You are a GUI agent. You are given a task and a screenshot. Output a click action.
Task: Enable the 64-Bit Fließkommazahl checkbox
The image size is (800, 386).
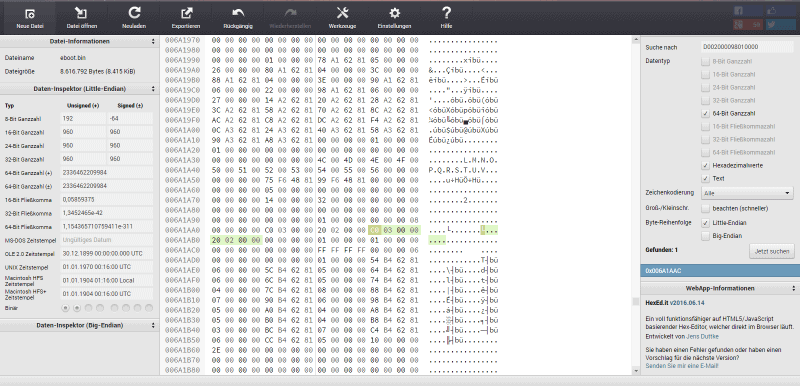click(705, 152)
